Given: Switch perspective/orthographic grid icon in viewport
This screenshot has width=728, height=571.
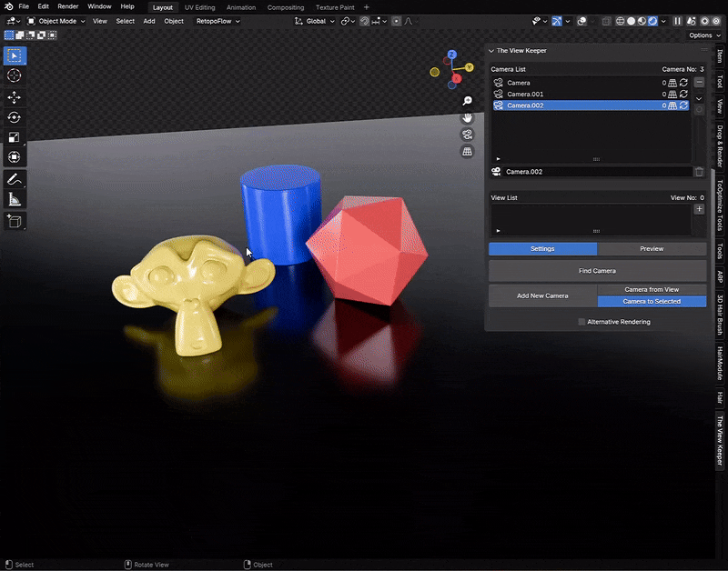Looking at the screenshot, I should [x=467, y=151].
